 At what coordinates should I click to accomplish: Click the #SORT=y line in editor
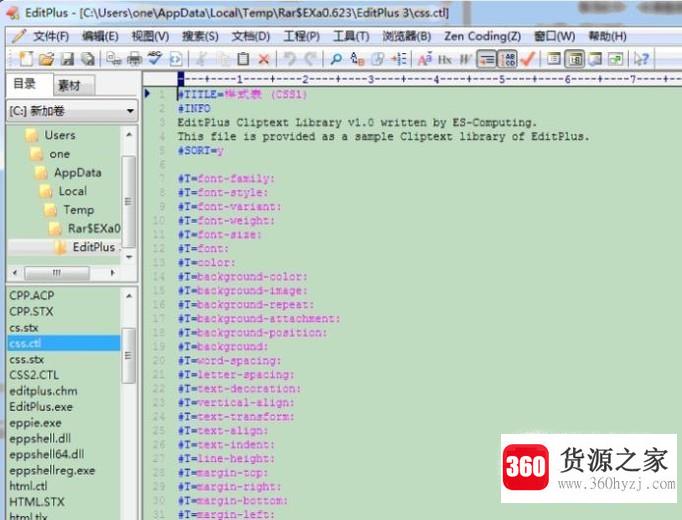[201, 151]
